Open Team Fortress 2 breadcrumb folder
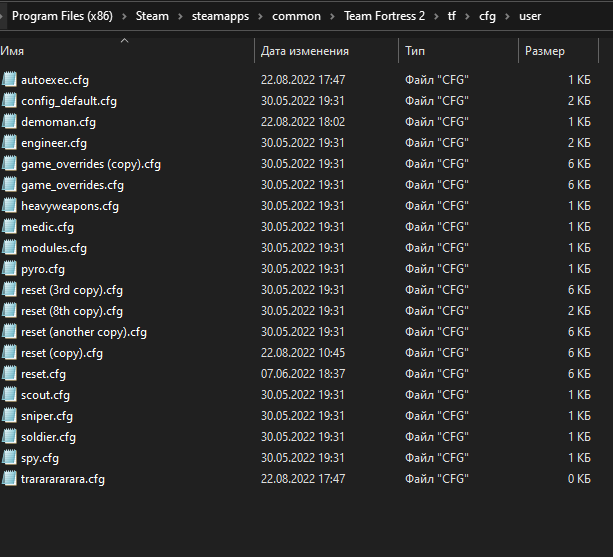The width and height of the screenshot is (613, 557). pyautogui.click(x=384, y=16)
